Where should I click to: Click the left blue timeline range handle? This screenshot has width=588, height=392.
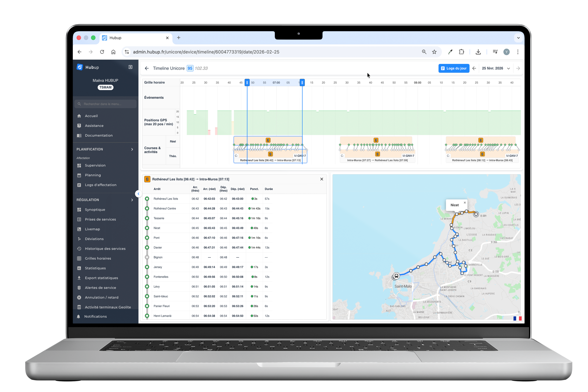pos(247,82)
